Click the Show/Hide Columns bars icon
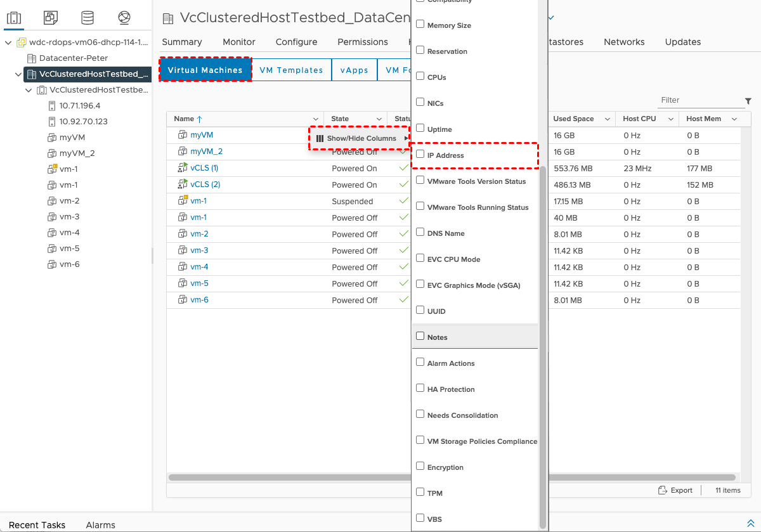This screenshot has width=761, height=532. coord(320,138)
